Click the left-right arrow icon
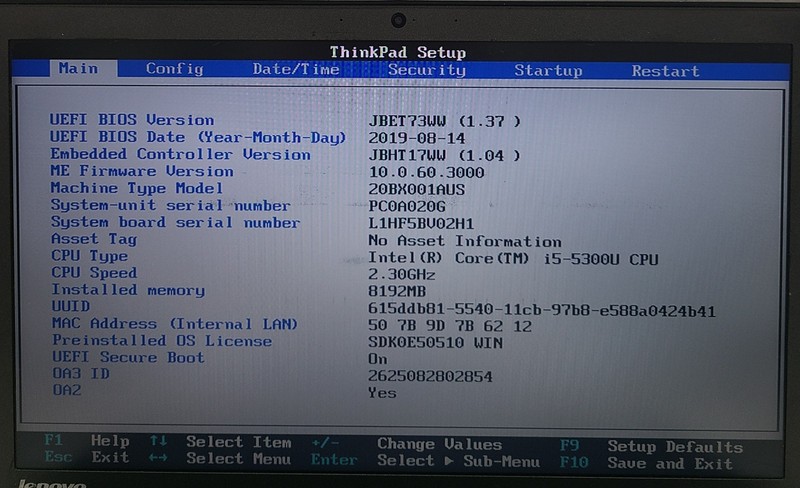800x488 pixels. 158,458
